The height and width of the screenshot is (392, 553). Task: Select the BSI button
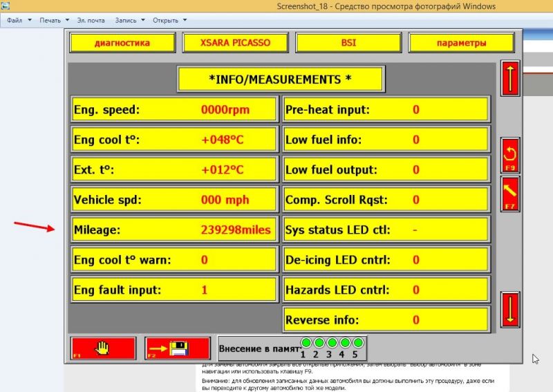pos(348,43)
